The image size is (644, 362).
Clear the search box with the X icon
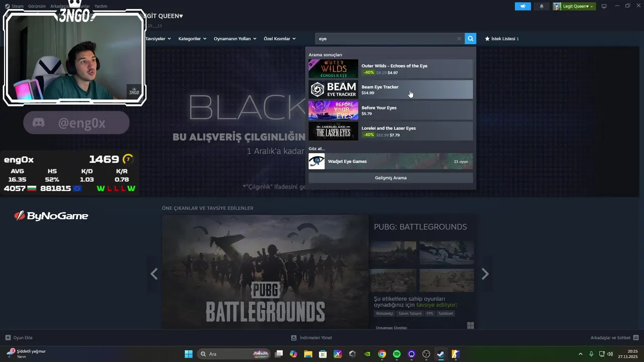pos(459,39)
